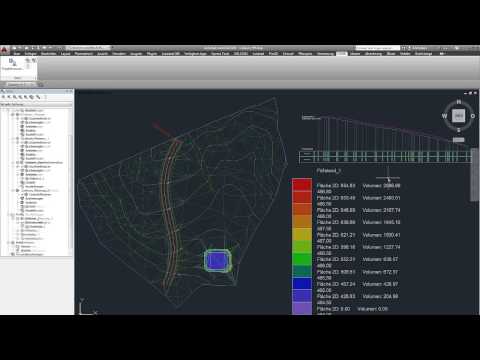
Task: Click the W compass label on the ViewCube
Action: pos(444,116)
